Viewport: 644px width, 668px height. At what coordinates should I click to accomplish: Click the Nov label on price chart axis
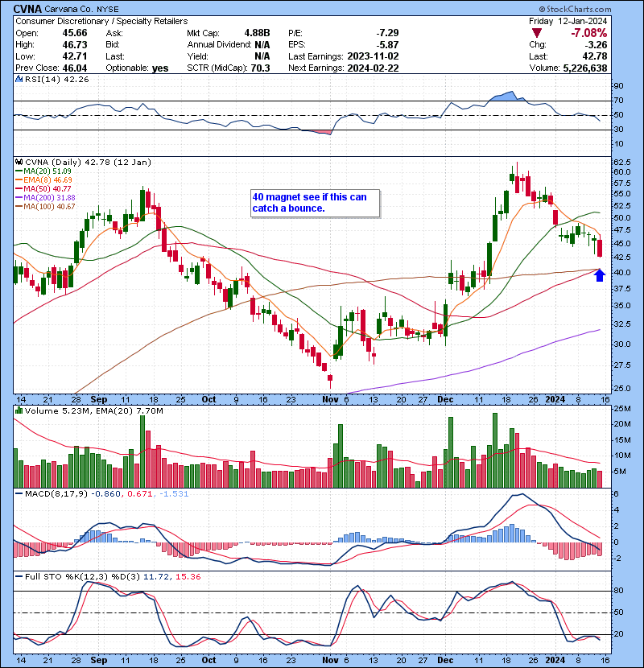click(330, 400)
